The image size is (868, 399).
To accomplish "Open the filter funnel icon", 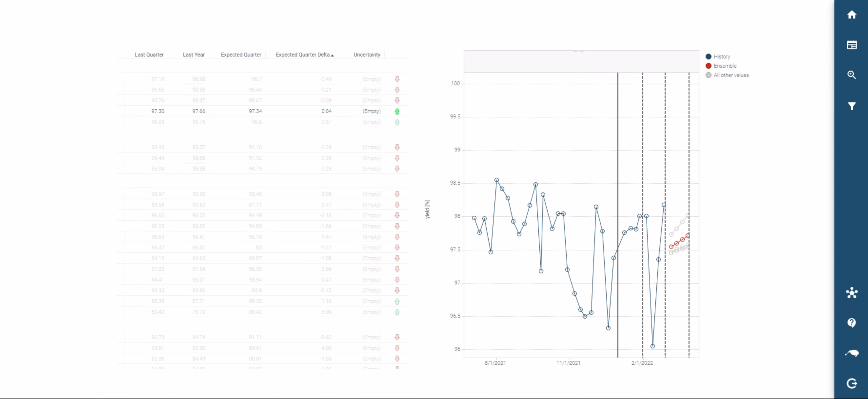I will point(851,106).
